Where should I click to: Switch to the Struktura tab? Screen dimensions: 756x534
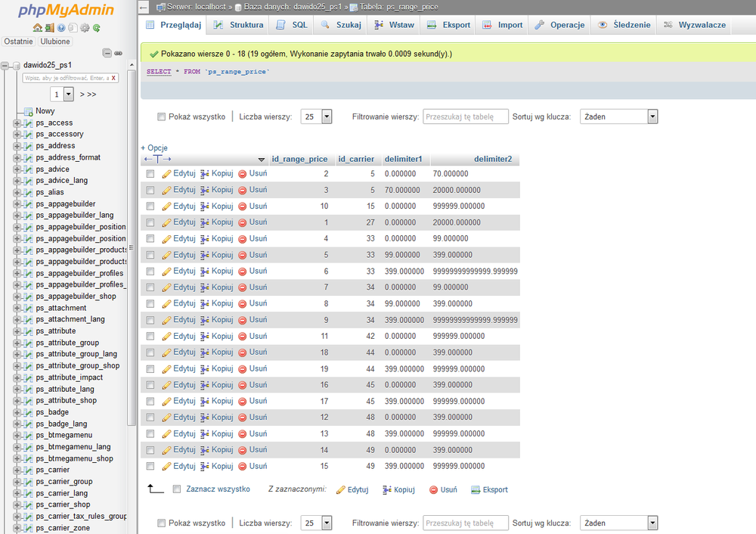point(239,25)
